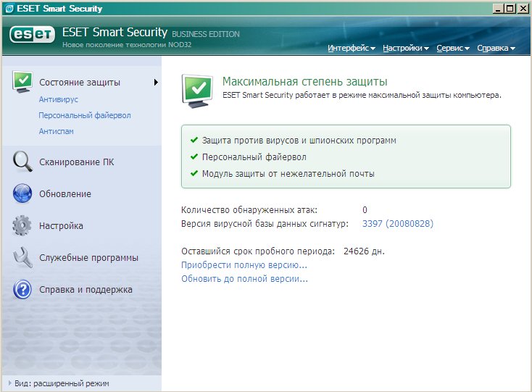Click signature database version 3397 link

pos(398,223)
